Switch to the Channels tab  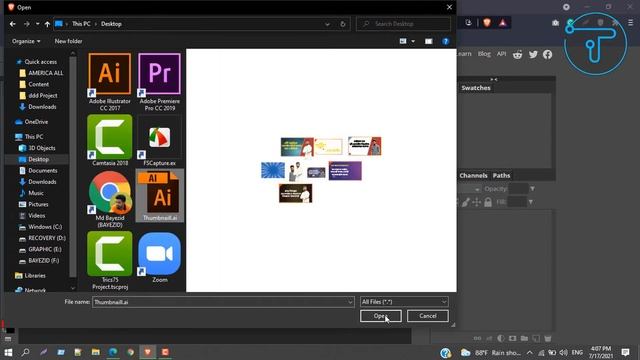coord(473,176)
